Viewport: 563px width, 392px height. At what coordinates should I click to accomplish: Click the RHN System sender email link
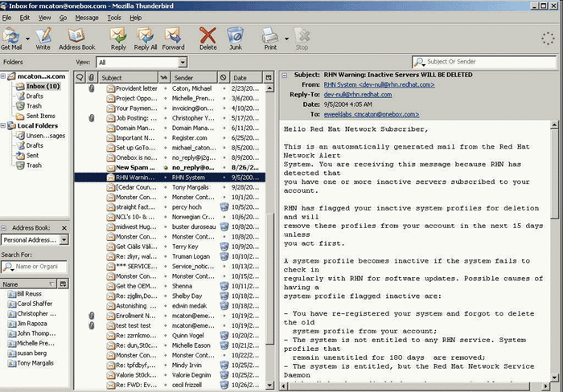[x=379, y=84]
